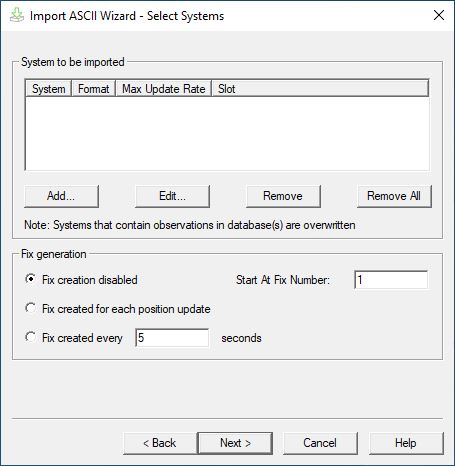
Task: Go to previous step with Back
Action: (160, 443)
